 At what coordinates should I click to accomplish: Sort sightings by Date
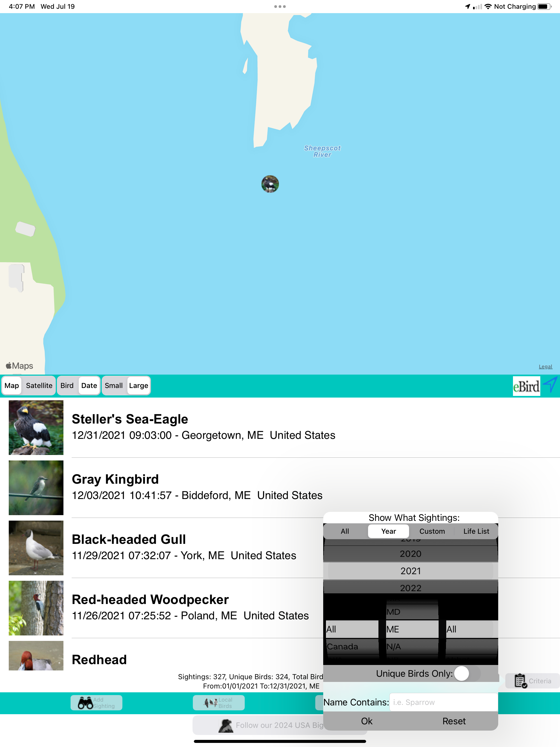pos(89,386)
